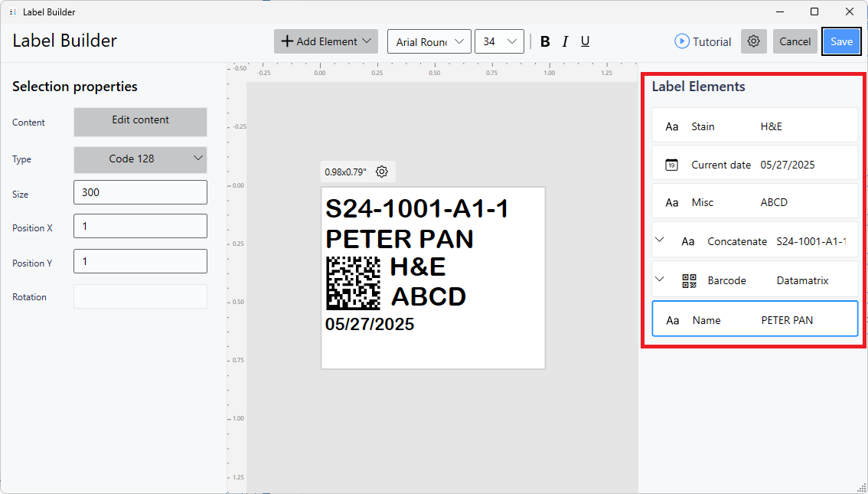
Task: Open the Code 128 type dropdown
Action: click(140, 160)
